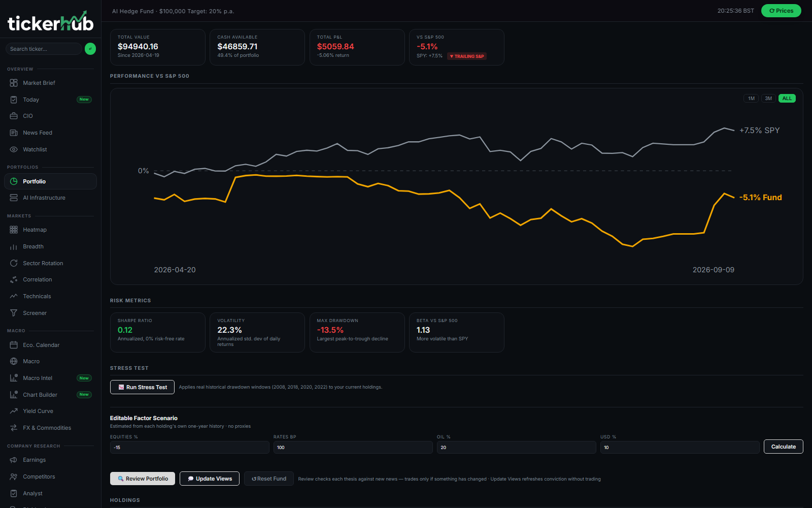
Task: Switch chart range to 1M
Action: click(x=751, y=99)
